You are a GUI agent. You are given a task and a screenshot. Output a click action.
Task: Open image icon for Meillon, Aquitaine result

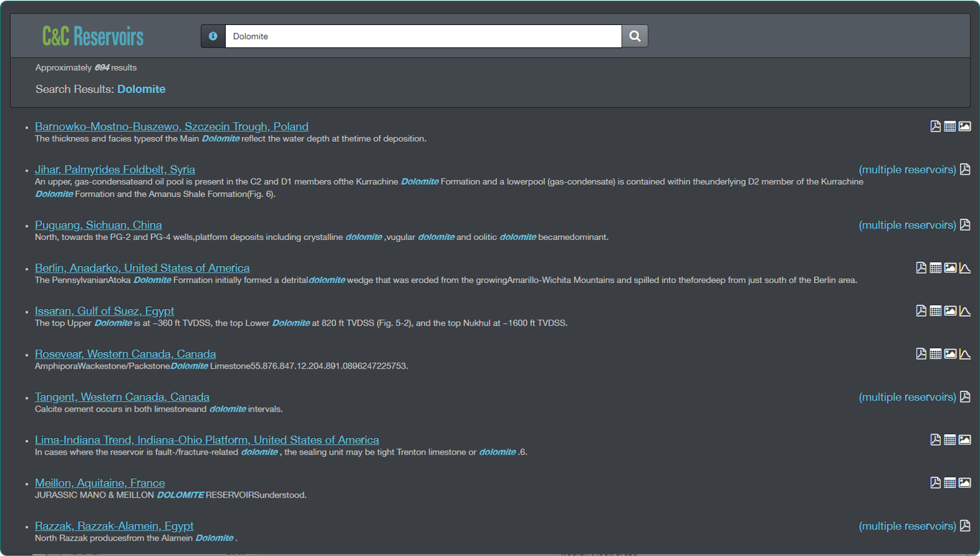click(965, 483)
